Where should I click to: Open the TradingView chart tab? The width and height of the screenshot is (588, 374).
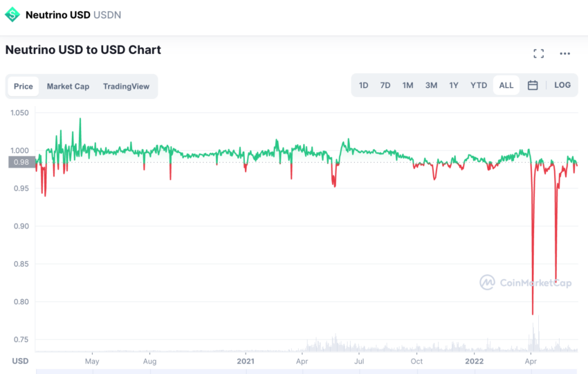[126, 87]
